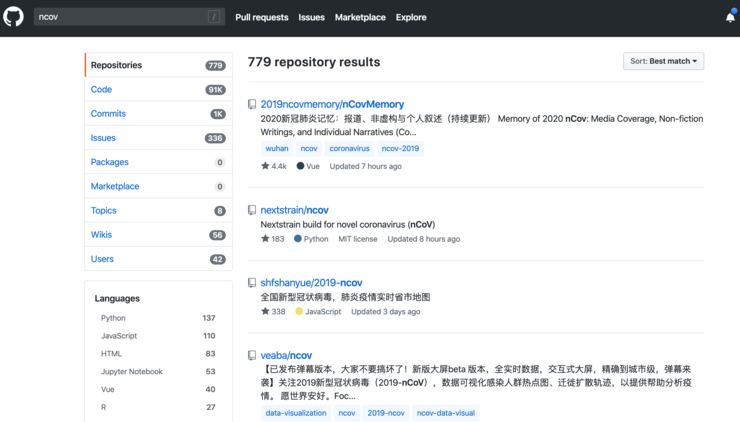Click the data-visualization topic tag

pyautogui.click(x=296, y=413)
